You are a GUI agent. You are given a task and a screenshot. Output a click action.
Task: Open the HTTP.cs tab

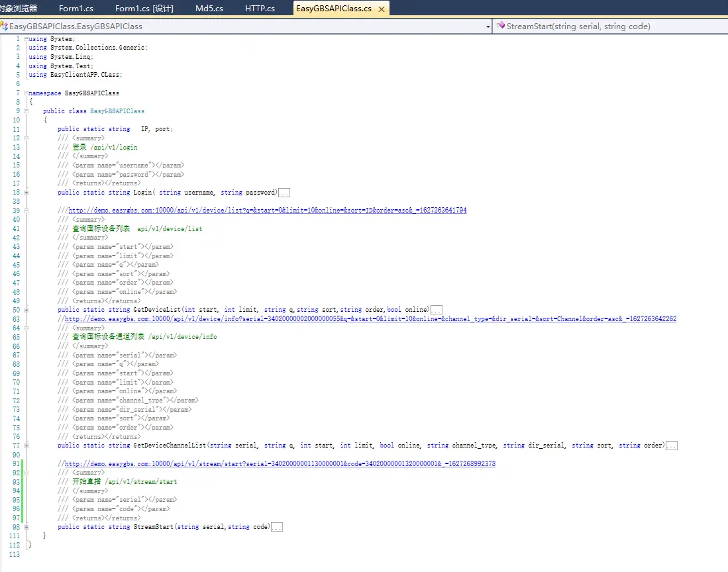point(260,9)
